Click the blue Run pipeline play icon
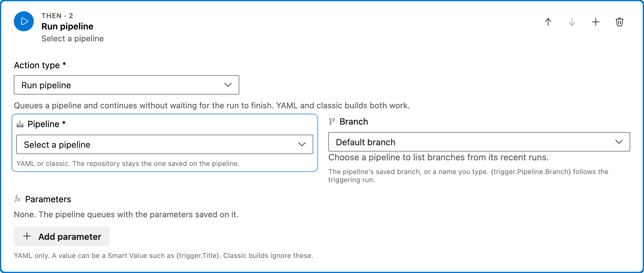 coord(24,21)
